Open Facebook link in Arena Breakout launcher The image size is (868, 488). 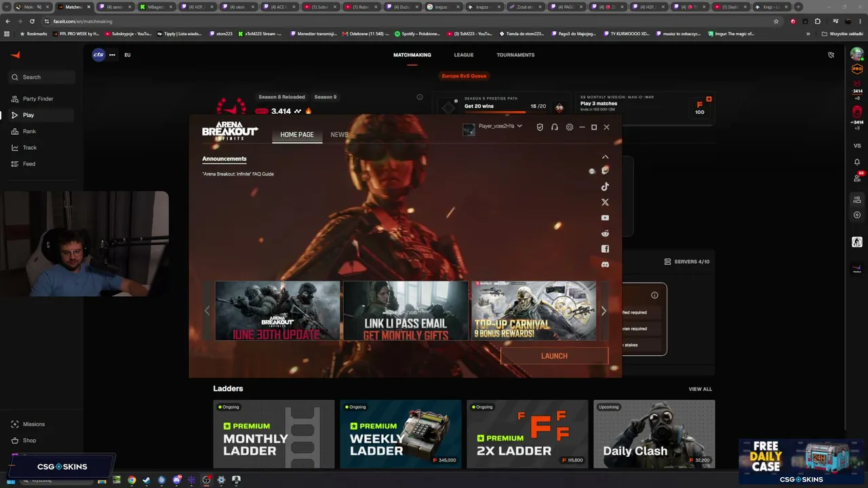(x=605, y=249)
